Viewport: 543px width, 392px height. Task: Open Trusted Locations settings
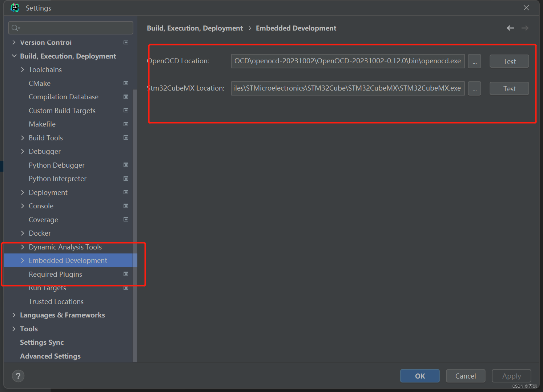(x=56, y=301)
